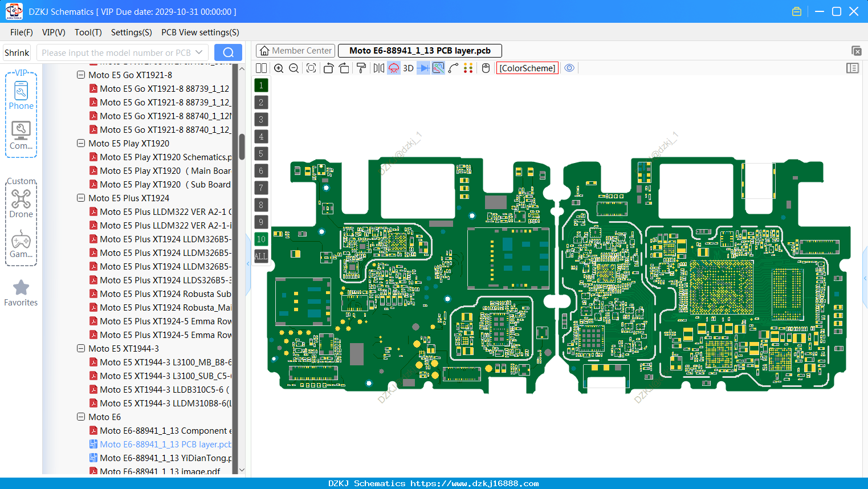Open the Game console category

[x=21, y=244]
